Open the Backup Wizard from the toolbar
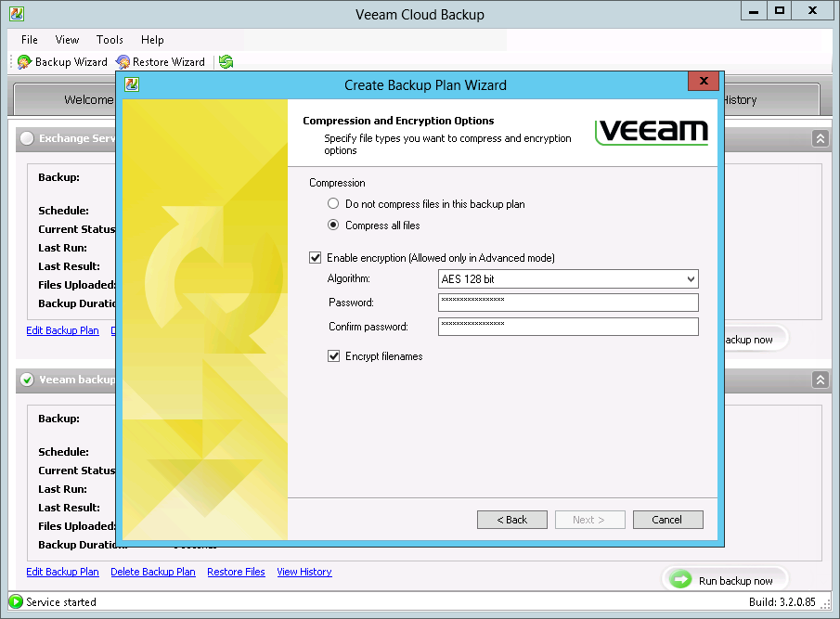The image size is (840, 619). point(62,62)
